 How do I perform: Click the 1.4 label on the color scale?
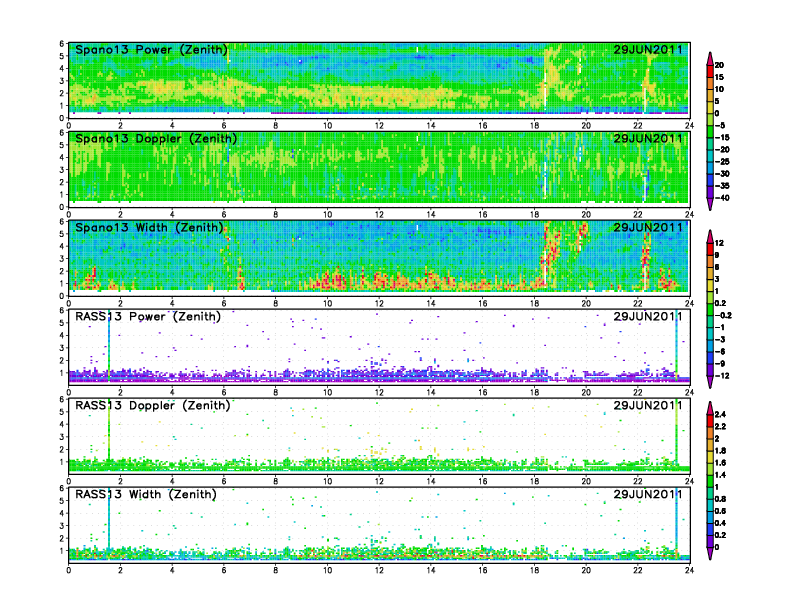point(720,475)
